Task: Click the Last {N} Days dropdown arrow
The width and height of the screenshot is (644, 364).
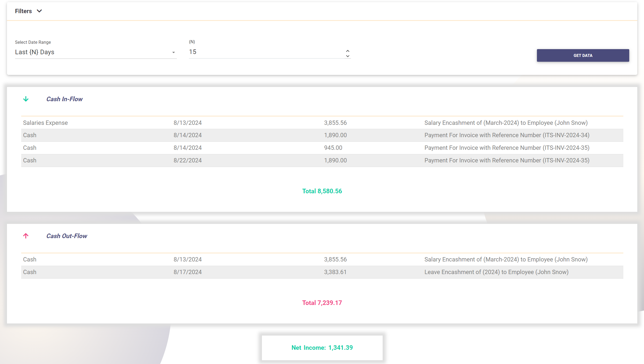Action: click(x=173, y=52)
